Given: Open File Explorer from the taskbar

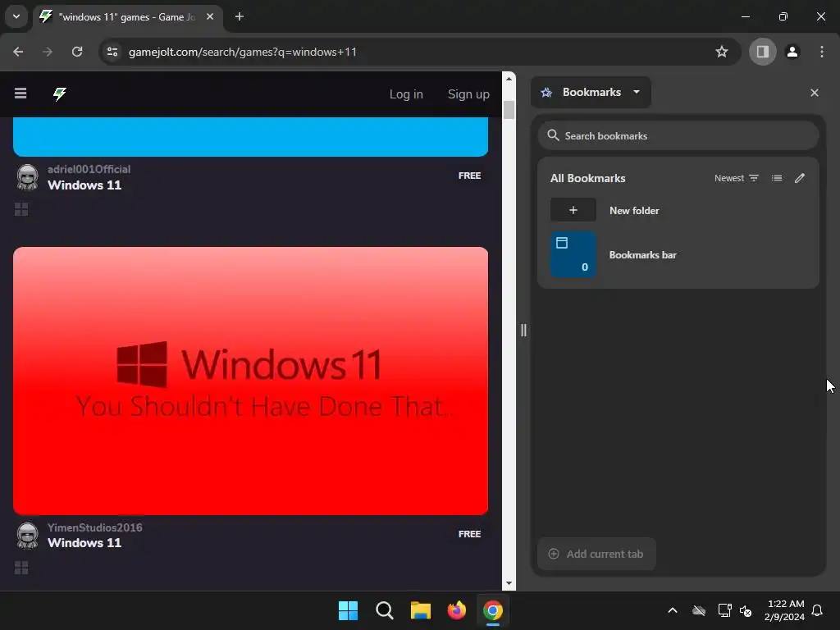Looking at the screenshot, I should point(421,610).
